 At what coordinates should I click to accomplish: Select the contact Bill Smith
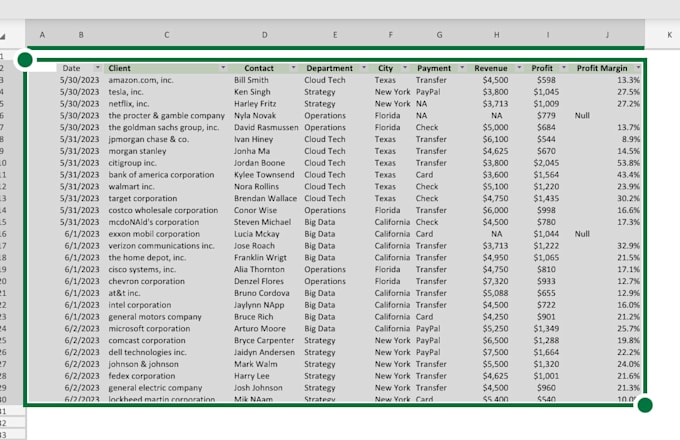(251, 80)
